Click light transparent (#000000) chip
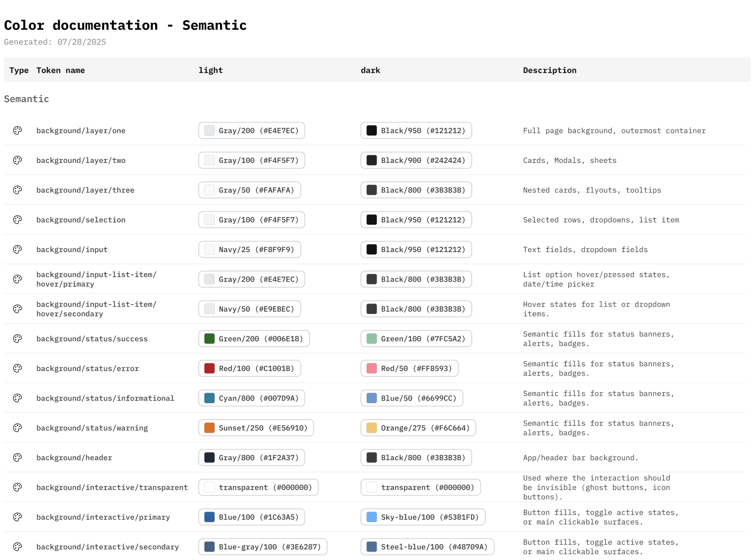The height and width of the screenshot is (560, 754). pos(259,487)
